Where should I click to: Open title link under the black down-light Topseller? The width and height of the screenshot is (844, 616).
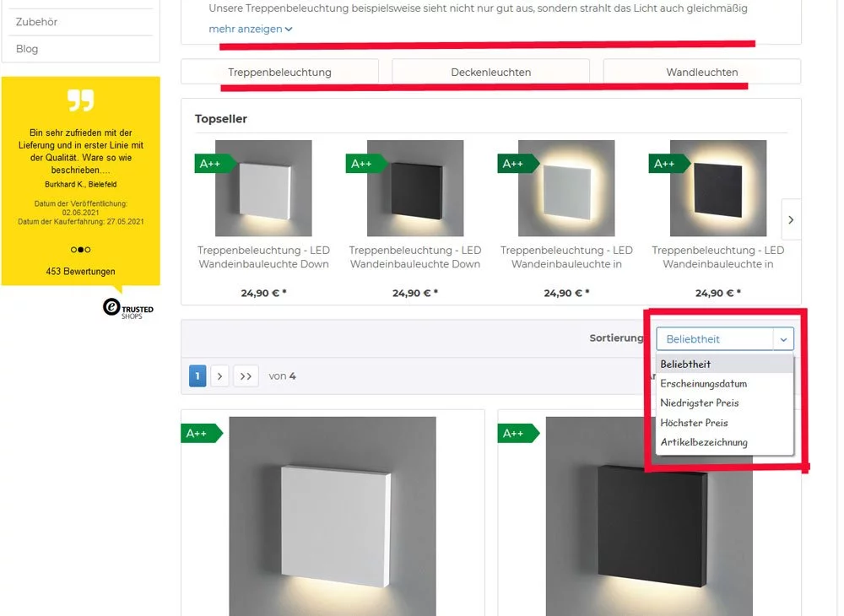click(415, 257)
